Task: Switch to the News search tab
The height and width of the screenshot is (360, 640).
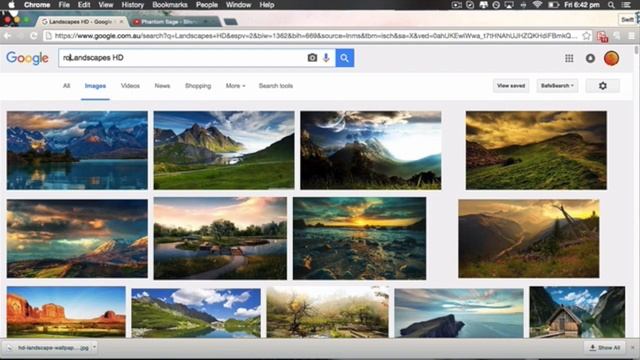Action: click(162, 86)
